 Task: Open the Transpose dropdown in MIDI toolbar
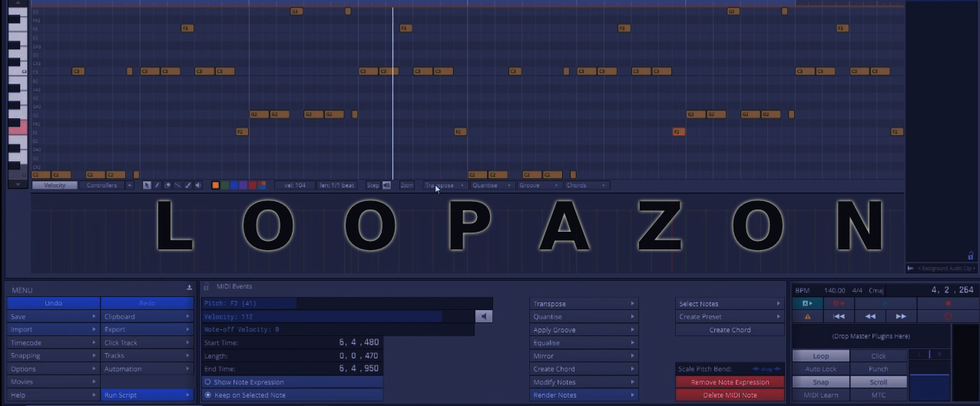[445, 185]
